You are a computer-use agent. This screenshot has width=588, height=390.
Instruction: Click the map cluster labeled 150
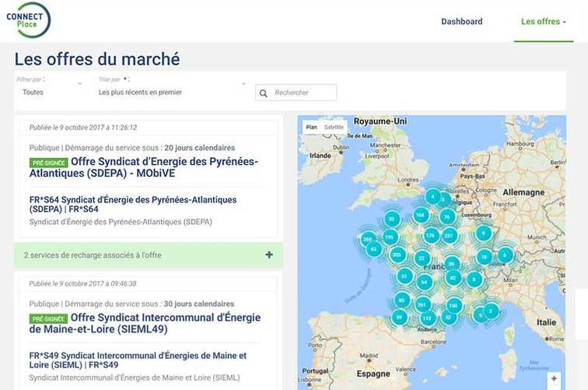(453, 306)
